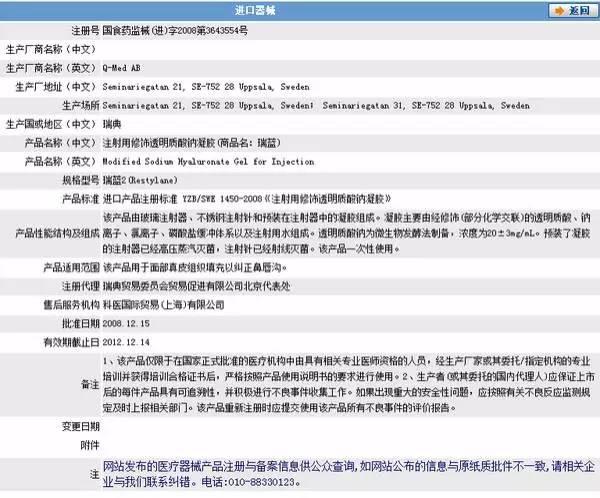Select the remarks paragraph starting 1、该产品仅限于
600x498 pixels.
tap(348, 384)
